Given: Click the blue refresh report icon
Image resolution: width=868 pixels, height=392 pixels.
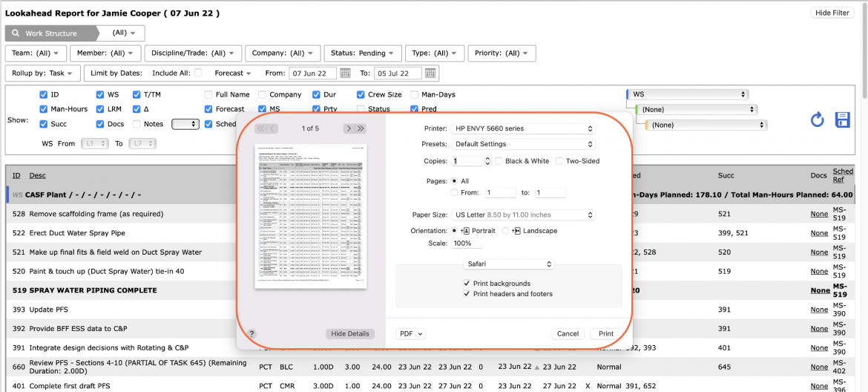Looking at the screenshot, I should (x=817, y=119).
